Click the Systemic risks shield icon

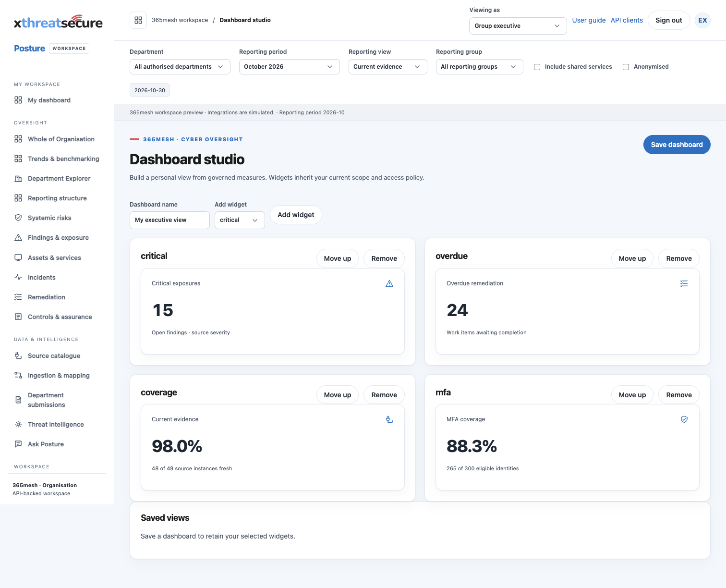pos(18,218)
